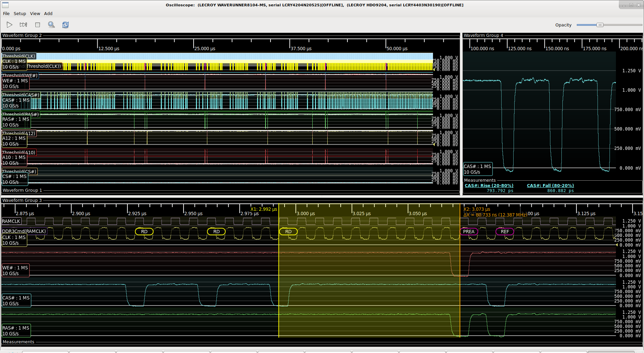This screenshot has height=353, width=644.
Task: Click the 860.882 ps fall value
Action: [560, 191]
